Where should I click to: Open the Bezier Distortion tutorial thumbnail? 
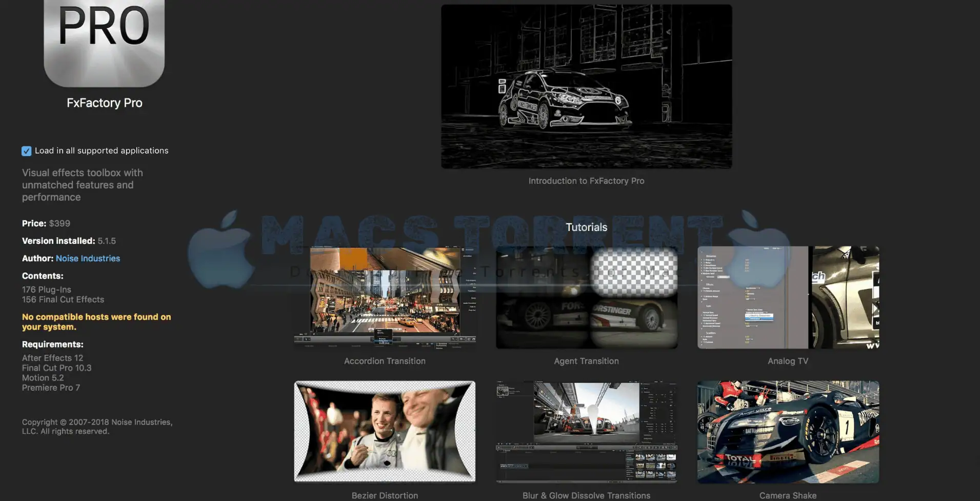(x=385, y=432)
